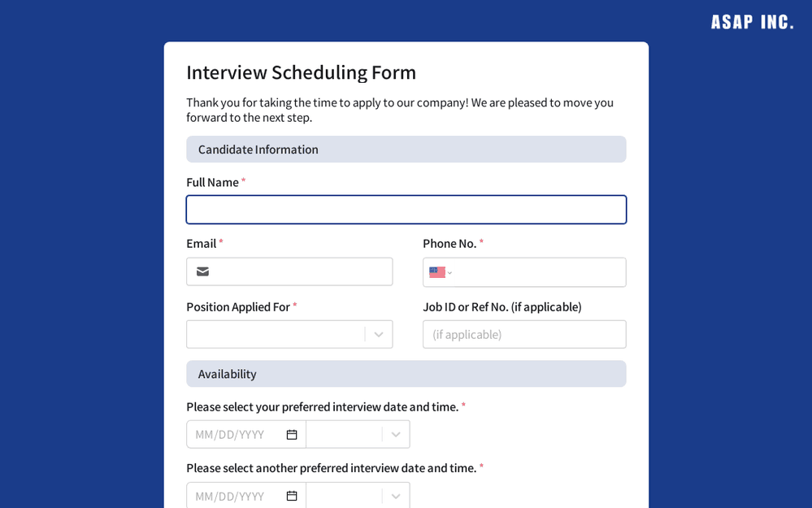Click the Position Applied For chevron arrow
Image resolution: width=812 pixels, height=508 pixels.
379,334
